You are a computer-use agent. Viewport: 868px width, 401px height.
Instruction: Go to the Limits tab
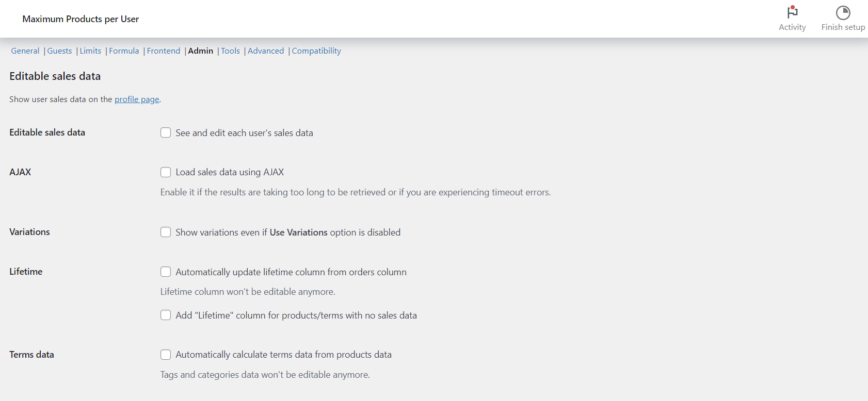click(90, 51)
